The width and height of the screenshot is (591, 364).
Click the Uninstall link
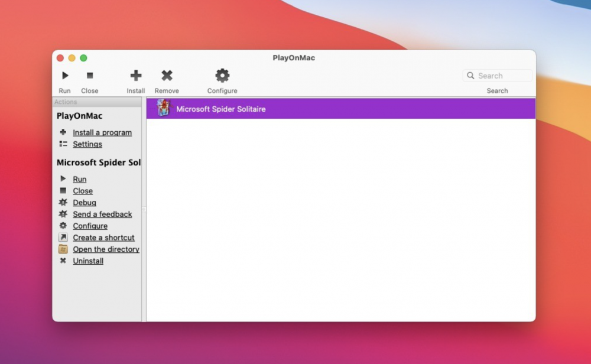pyautogui.click(x=88, y=261)
